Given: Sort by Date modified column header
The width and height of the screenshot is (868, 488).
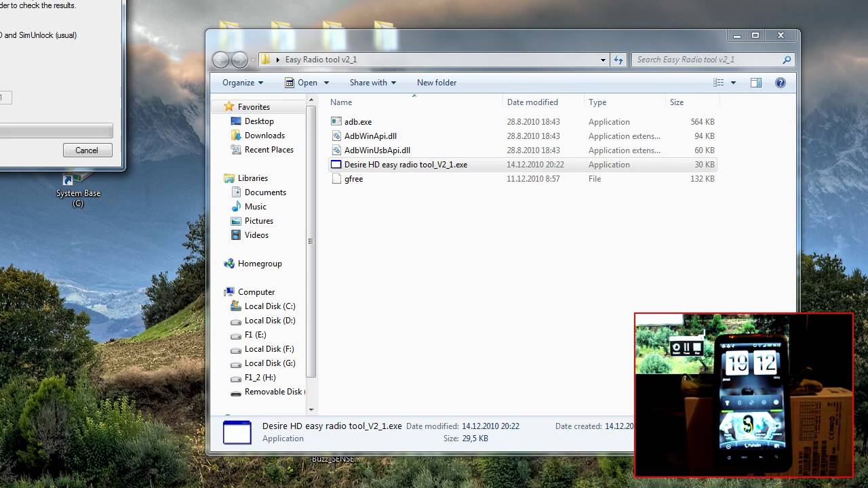Looking at the screenshot, I should point(532,102).
